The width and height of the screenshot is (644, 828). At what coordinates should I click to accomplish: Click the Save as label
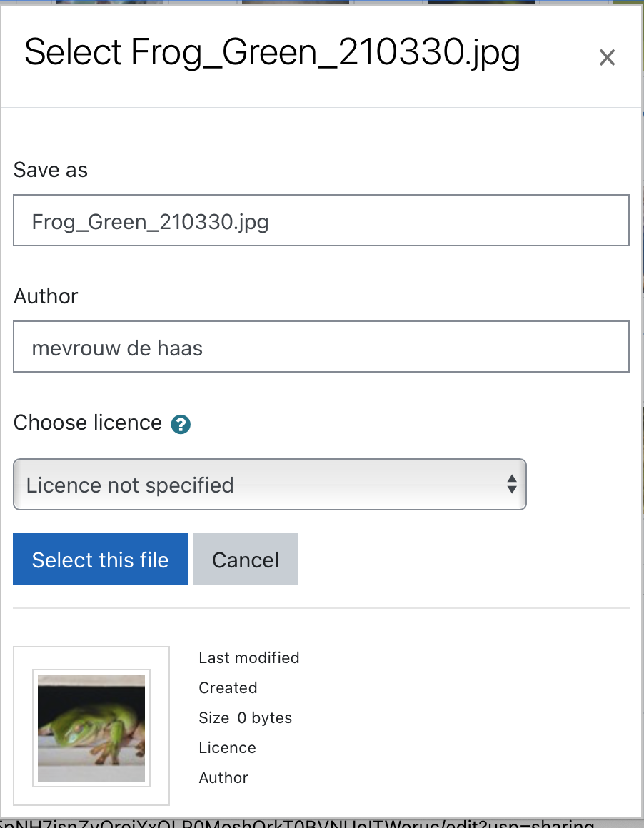point(51,170)
